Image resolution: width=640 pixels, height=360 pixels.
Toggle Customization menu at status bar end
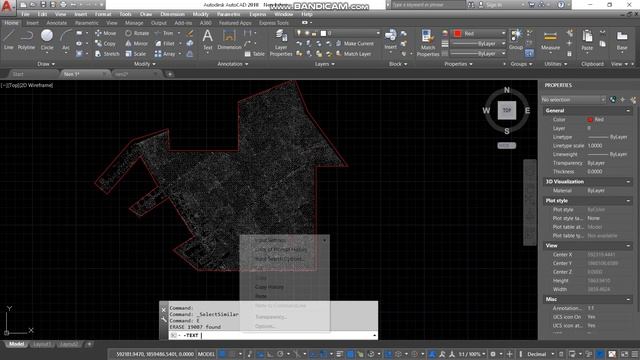(x=635, y=354)
